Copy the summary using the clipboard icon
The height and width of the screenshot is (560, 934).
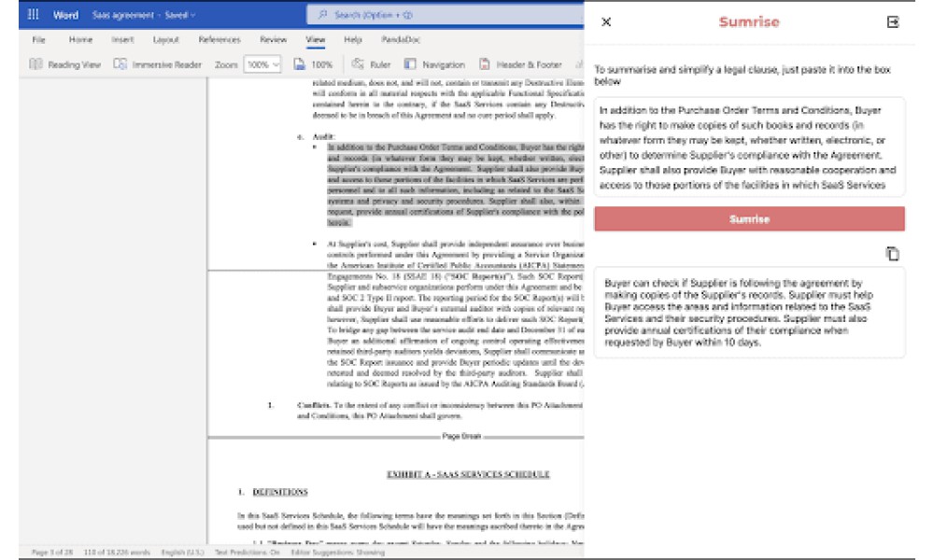(x=892, y=254)
